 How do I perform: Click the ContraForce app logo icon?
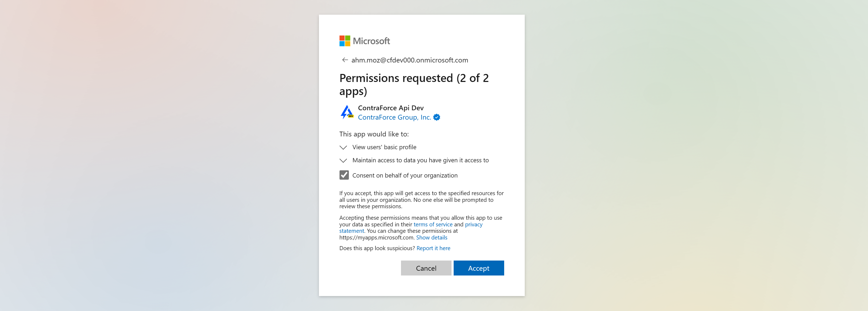347,112
